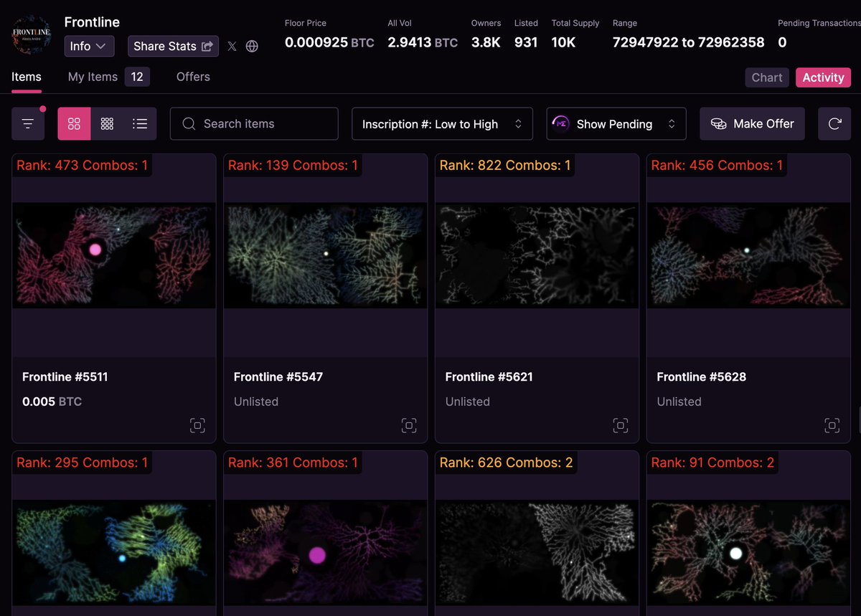Open the Frontline #5628 artwork thumbnail
The width and height of the screenshot is (861, 616).
point(748,255)
